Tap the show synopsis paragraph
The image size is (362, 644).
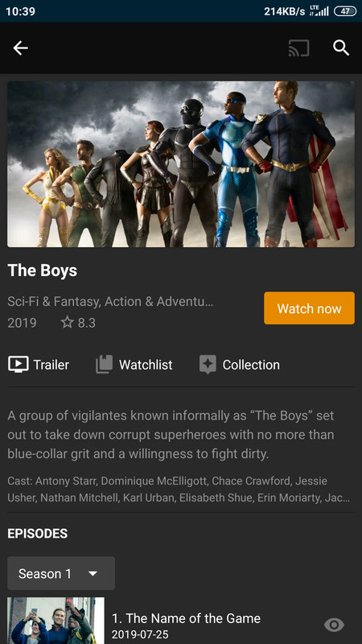tap(171, 435)
